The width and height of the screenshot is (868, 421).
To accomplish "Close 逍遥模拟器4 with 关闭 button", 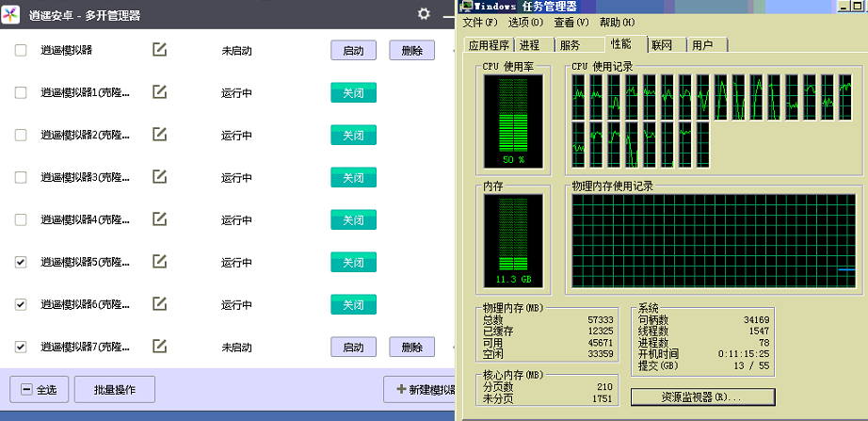I will pos(354,219).
